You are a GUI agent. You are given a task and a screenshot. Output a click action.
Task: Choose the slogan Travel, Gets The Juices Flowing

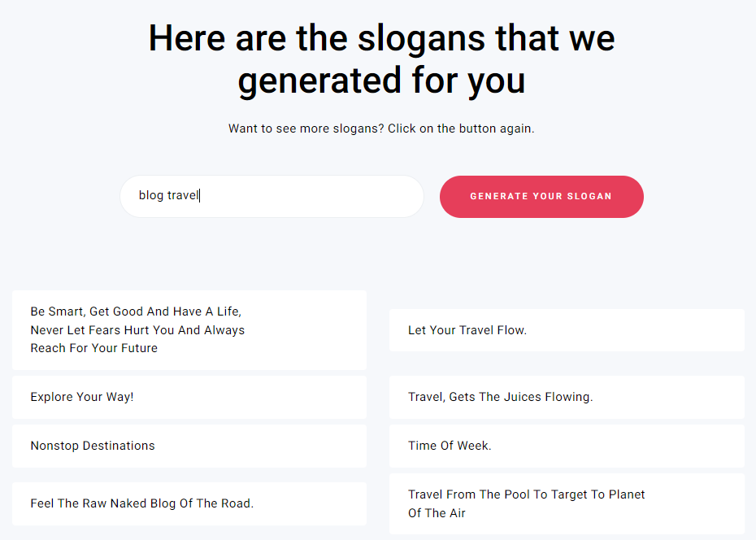[x=567, y=397]
